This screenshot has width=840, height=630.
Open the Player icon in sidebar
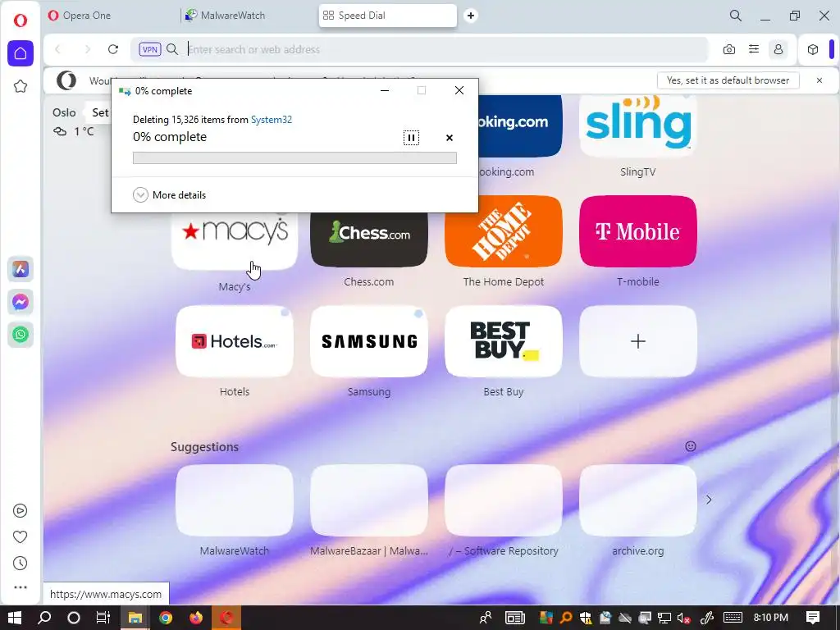click(21, 510)
